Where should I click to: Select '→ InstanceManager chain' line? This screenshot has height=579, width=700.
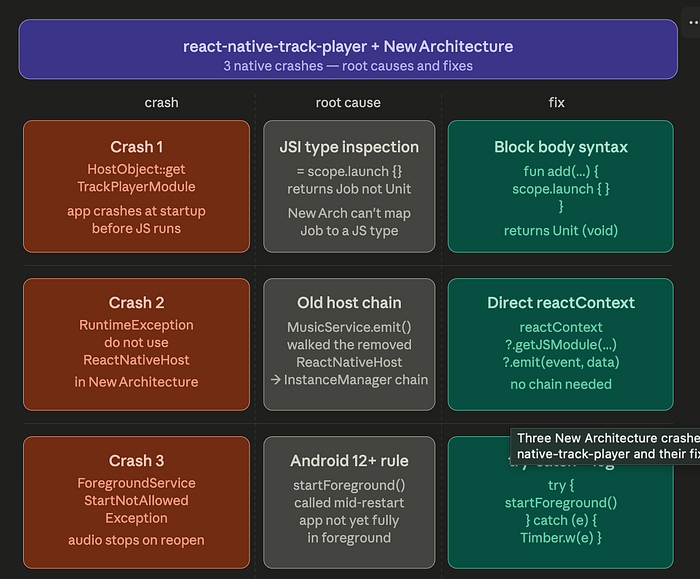349,379
